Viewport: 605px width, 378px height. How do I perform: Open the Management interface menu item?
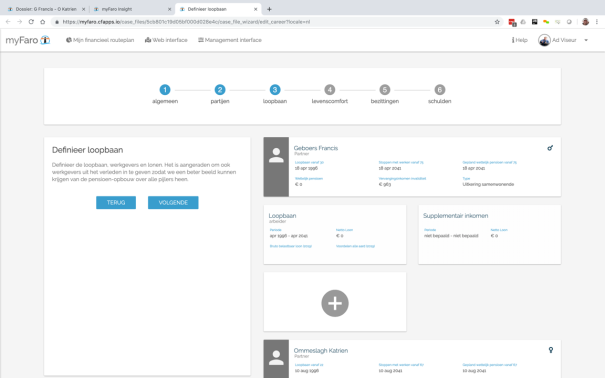(x=230, y=40)
